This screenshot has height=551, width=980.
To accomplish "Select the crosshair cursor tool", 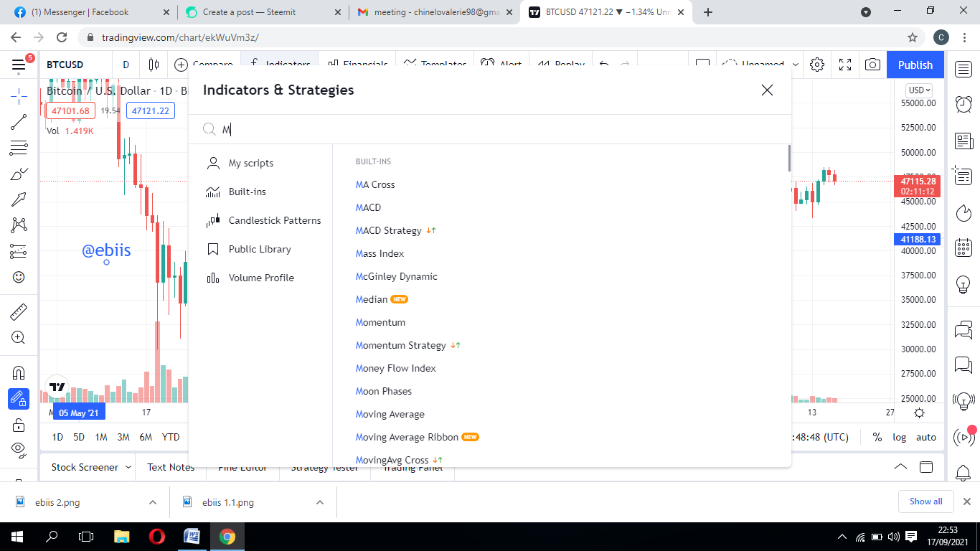I will (x=19, y=95).
